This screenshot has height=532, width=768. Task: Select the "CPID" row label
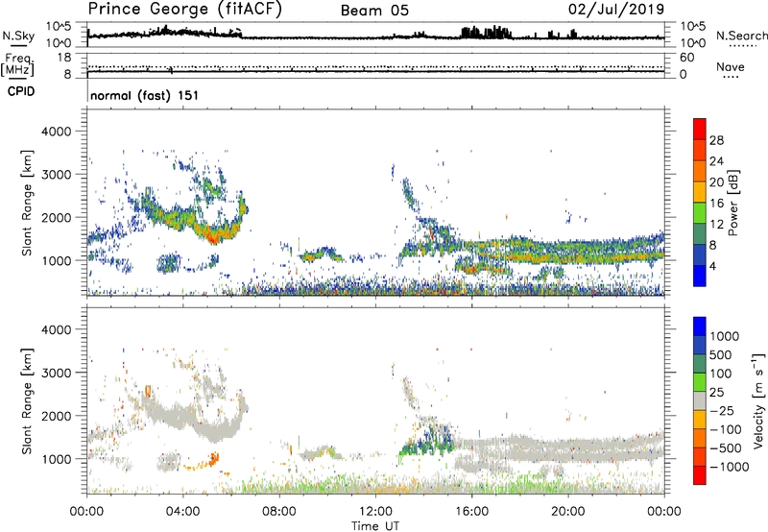[x=21, y=91]
